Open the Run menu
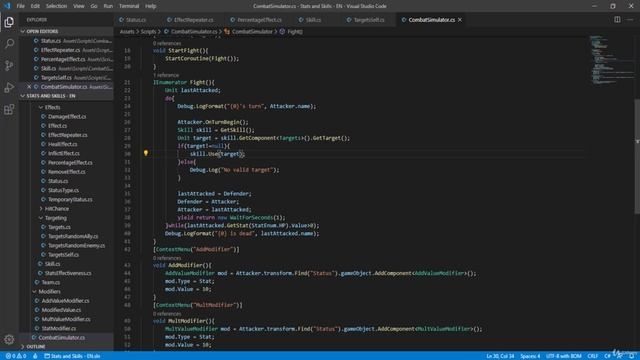The image size is (640, 360). point(108,6)
